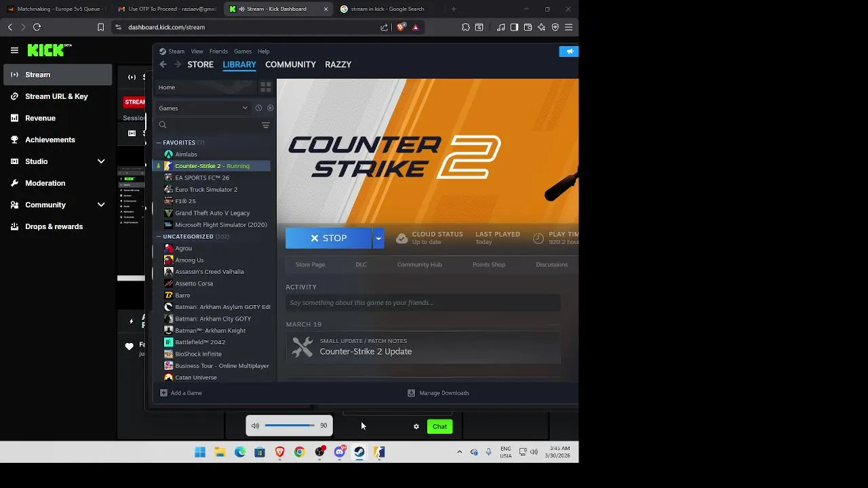
Task: Click the Kick logo
Action: click(x=49, y=50)
